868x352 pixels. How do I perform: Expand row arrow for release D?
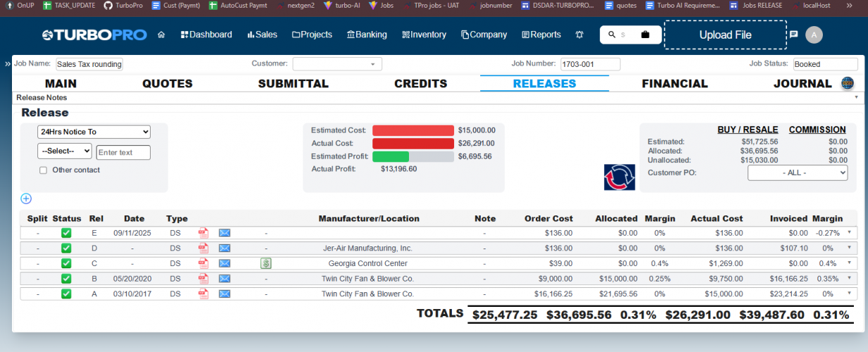point(848,247)
